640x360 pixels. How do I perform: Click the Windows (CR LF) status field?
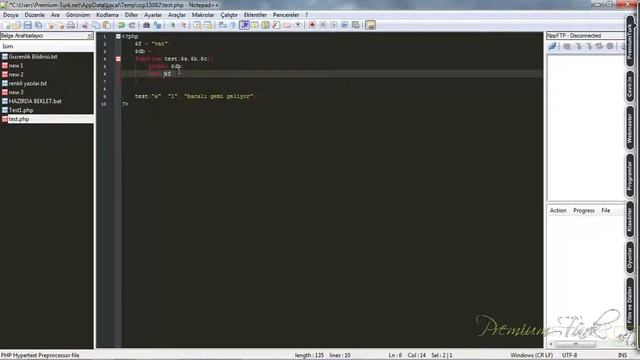point(531,356)
